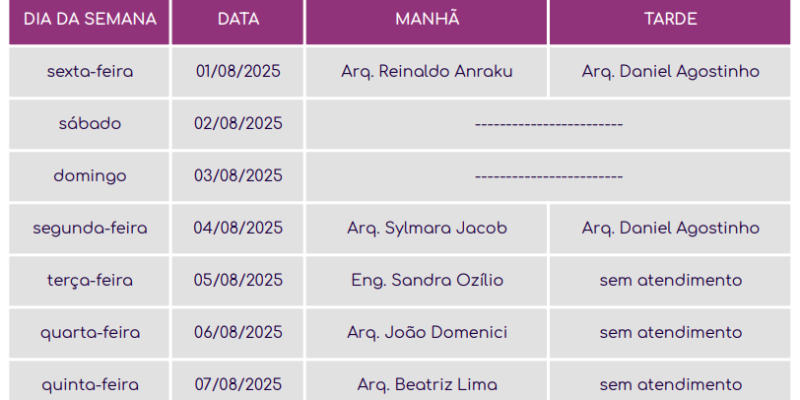Click Arq. Daniel Agostinho in segunda-feira row
Viewport: 800px width, 400px height.
(x=670, y=228)
